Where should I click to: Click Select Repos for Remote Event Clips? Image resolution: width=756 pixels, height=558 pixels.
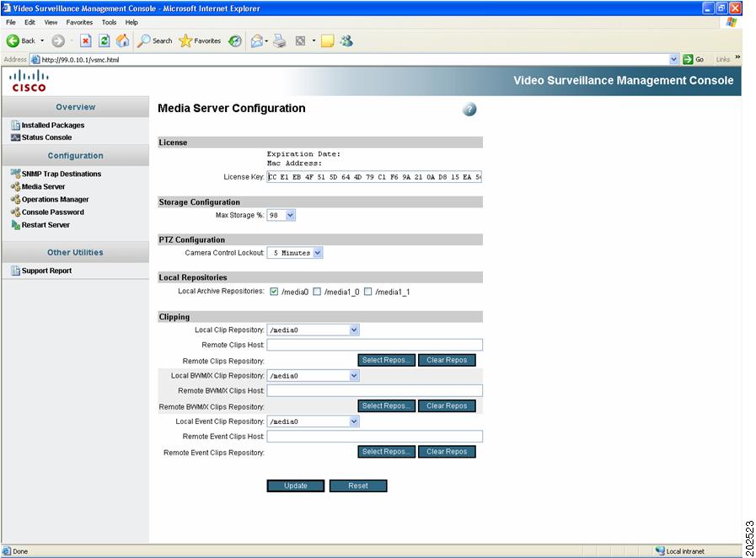tap(386, 452)
